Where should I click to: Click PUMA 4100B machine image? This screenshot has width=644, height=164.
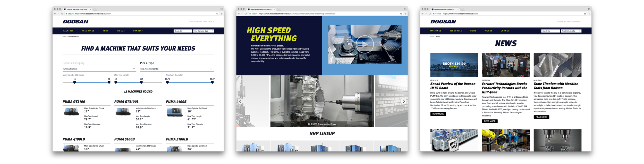pyautogui.click(x=175, y=112)
